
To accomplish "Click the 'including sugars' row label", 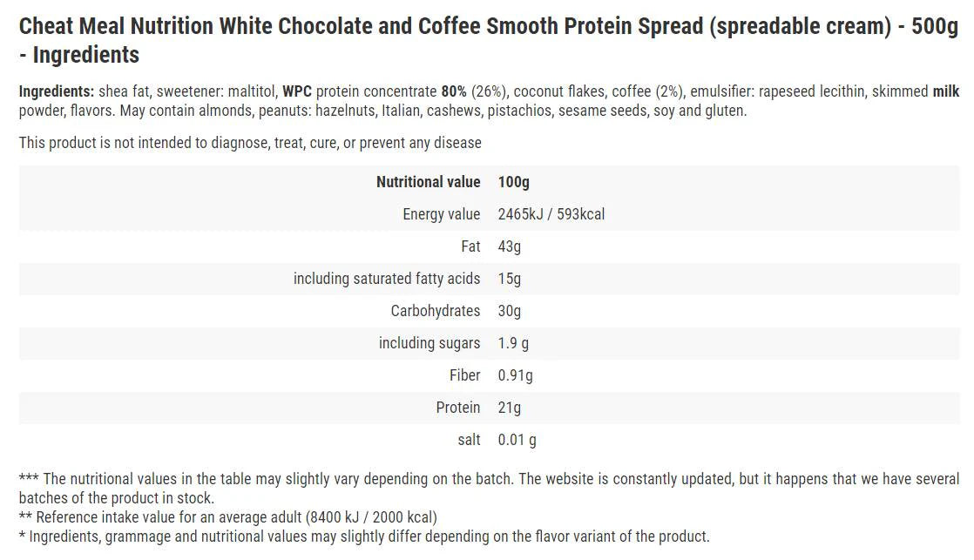I will tap(430, 343).
